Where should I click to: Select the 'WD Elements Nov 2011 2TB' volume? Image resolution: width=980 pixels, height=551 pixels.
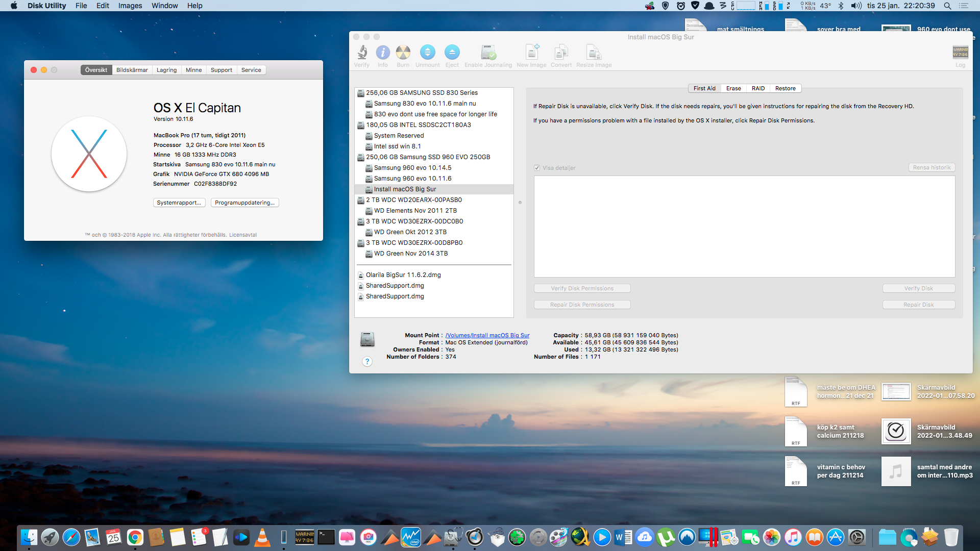(x=434, y=211)
